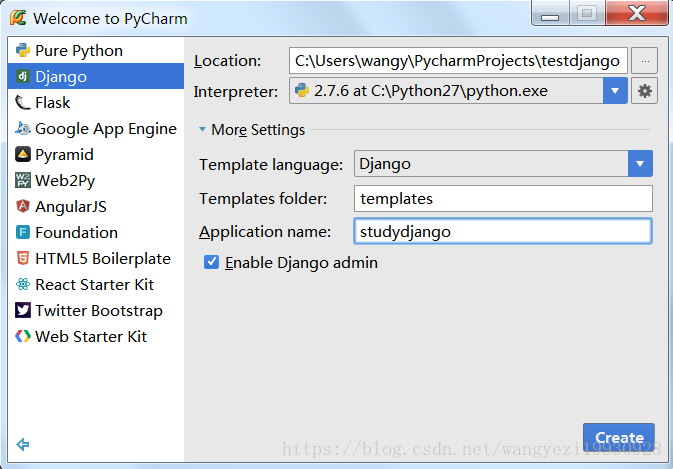Image resolution: width=673 pixels, height=469 pixels.
Task: Click the Templates folder field
Action: pos(503,199)
